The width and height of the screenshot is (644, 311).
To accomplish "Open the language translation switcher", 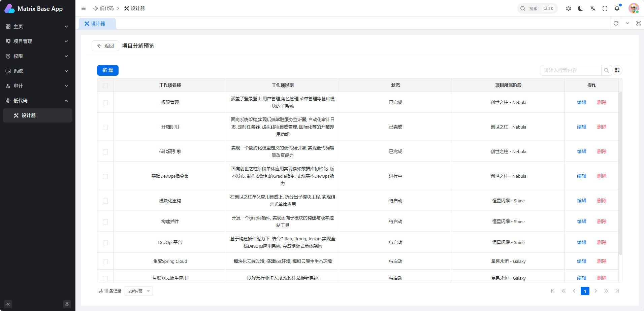I will tap(593, 8).
